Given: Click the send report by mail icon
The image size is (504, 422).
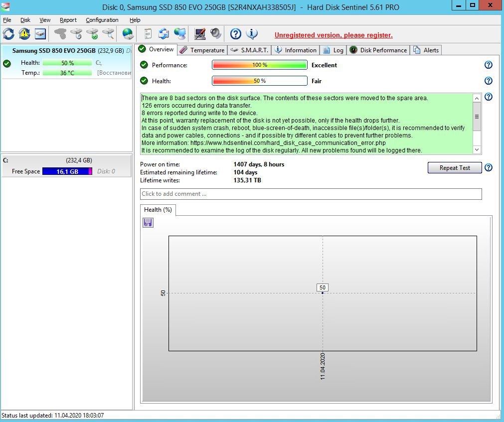Looking at the screenshot, I should [164, 34].
